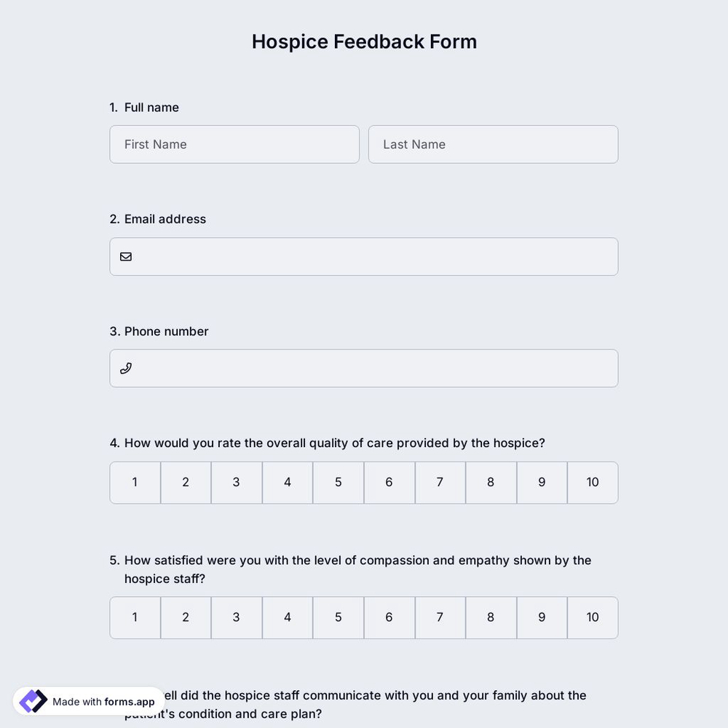728x728 pixels.
Task: Pick 6 for overall quality of care
Action: coord(389,482)
